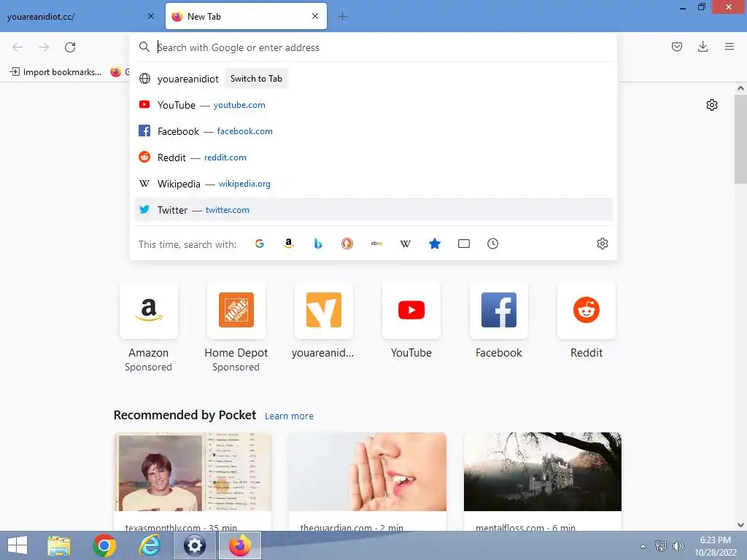This screenshot has height=560, width=747.
Task: Open the Home Depot sponsored shortcut tile
Action: click(236, 311)
